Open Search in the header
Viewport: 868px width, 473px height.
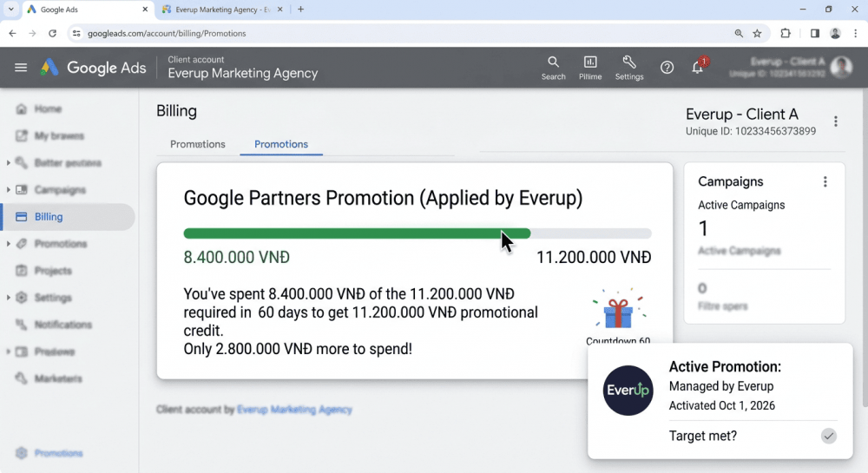click(553, 68)
